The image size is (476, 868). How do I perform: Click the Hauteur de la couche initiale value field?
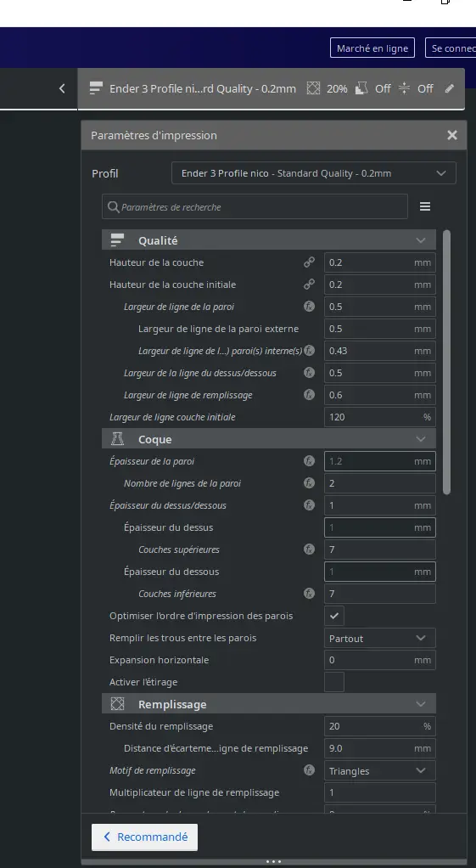pyautogui.click(x=380, y=285)
